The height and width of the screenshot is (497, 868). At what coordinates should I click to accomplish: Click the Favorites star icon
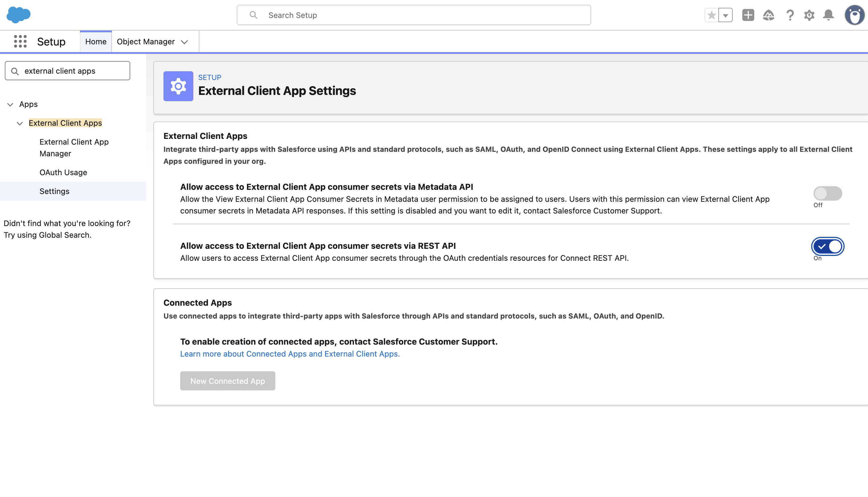711,15
